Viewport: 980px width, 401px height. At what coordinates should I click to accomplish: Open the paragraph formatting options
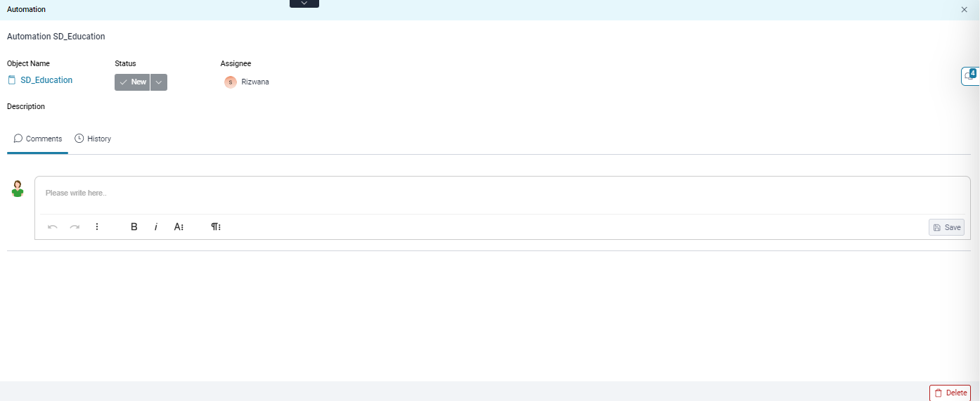(x=216, y=227)
